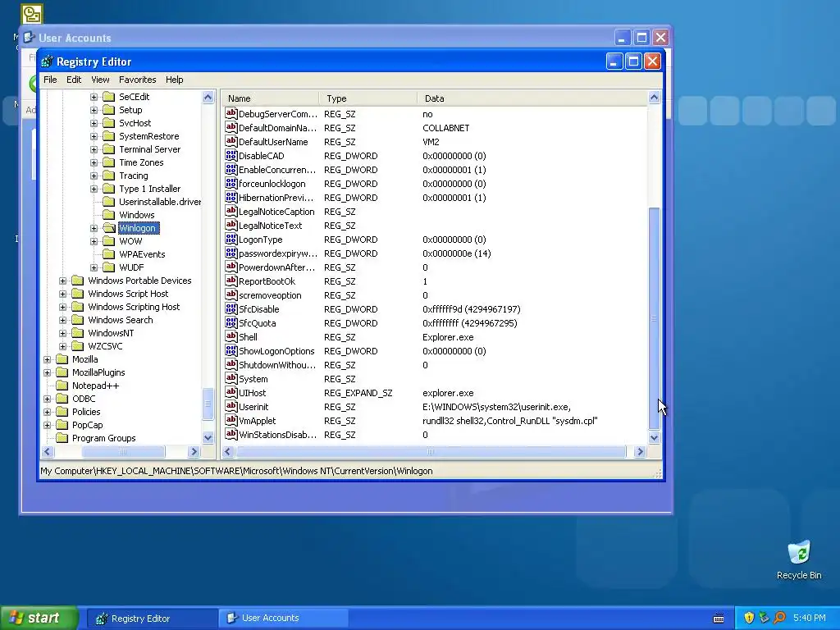
Task: Click the VmApplet string value icon
Action: [231, 420]
